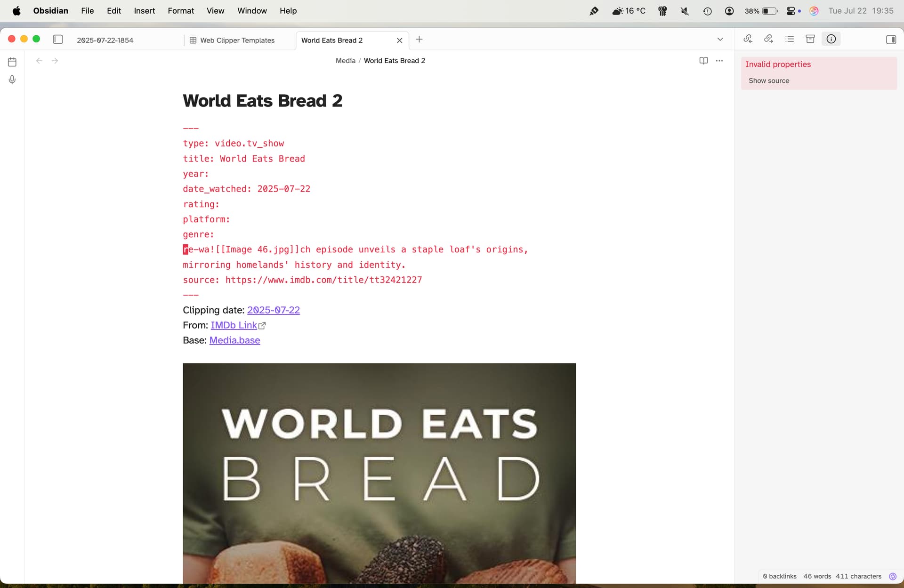Switch to the 2025-07-22-1854 tab
The image size is (904, 588).
[105, 40]
